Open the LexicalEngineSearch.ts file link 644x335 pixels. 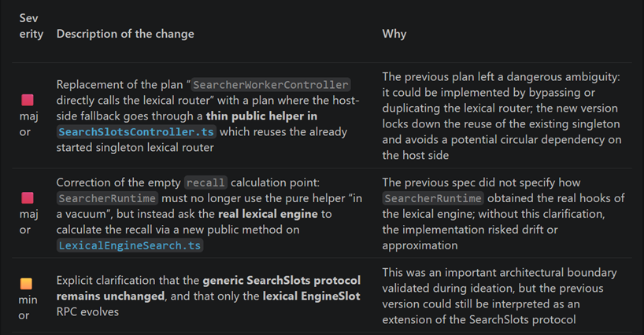coord(130,245)
